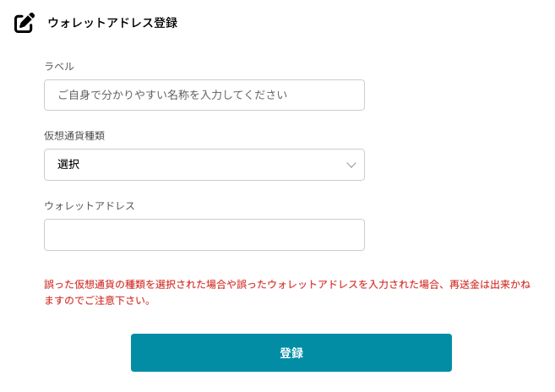This screenshot has height=392, width=555.
Task: Click the ウォレットアドレス caption above the empty field
Action: click(90, 205)
